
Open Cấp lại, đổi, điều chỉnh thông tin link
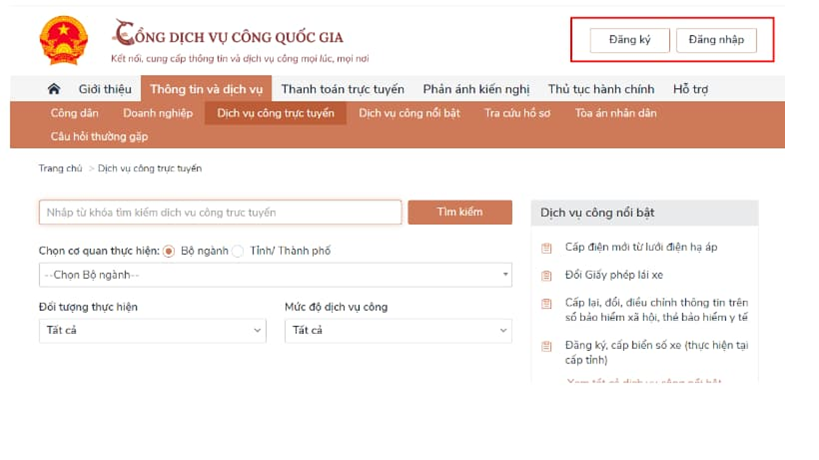click(x=657, y=310)
